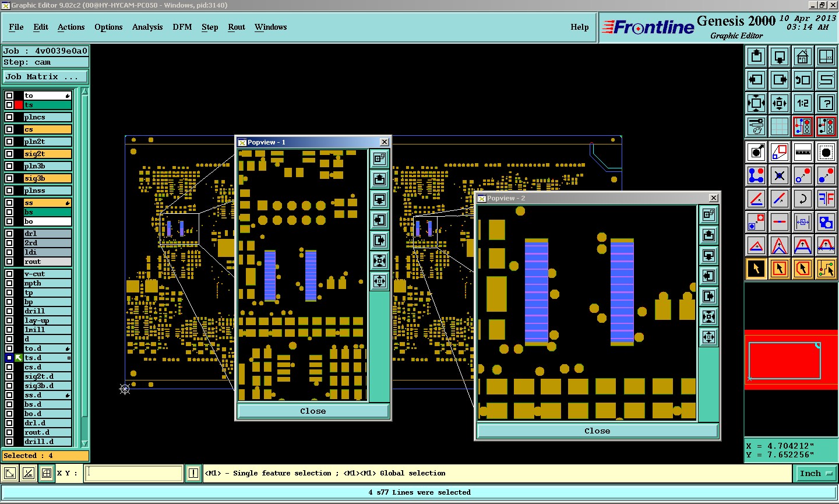Screen dimensions: 839x504
Task: Click the X Y coordinate input field
Action: click(134, 473)
